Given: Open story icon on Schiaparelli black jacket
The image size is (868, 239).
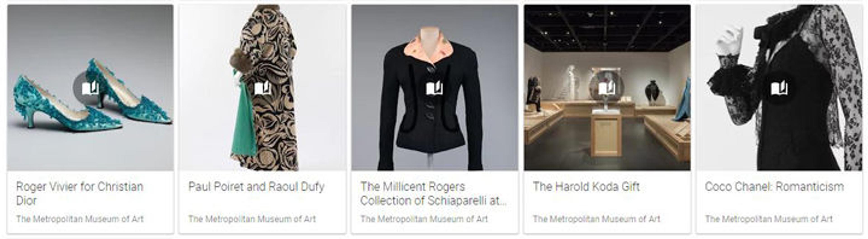Looking at the screenshot, I should click(435, 88).
